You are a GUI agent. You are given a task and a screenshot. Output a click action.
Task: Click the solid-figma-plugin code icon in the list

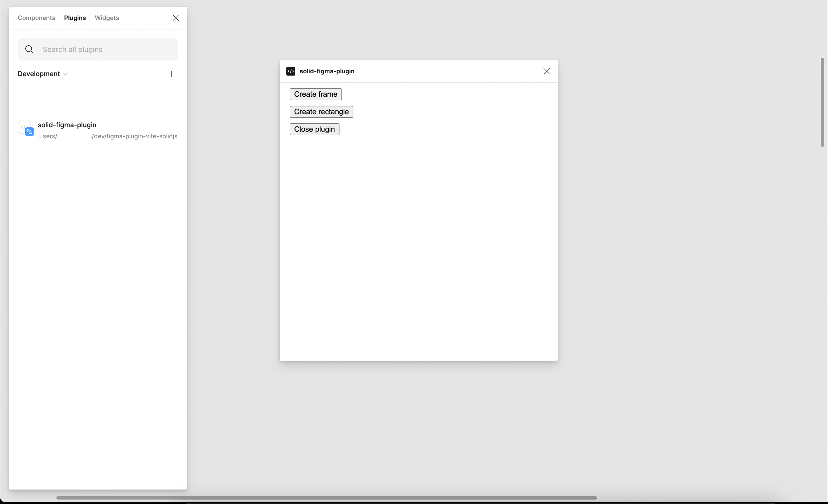tap(24, 128)
